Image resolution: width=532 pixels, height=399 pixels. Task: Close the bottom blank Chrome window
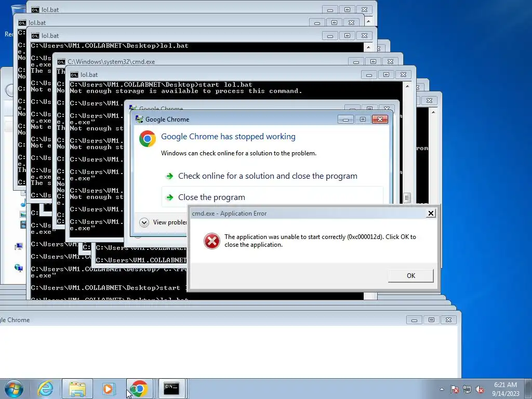tap(448, 320)
